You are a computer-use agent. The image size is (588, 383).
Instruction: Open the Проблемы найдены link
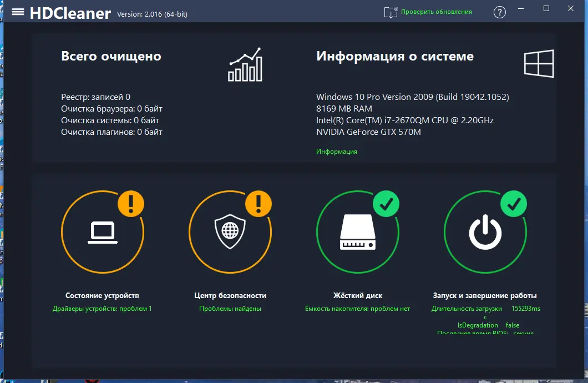tap(230, 309)
